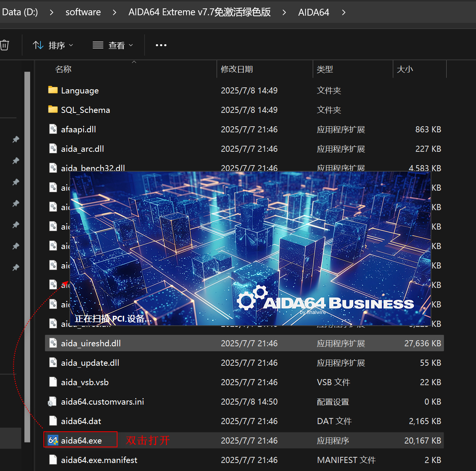Sort by 名称 column header

tap(63, 69)
